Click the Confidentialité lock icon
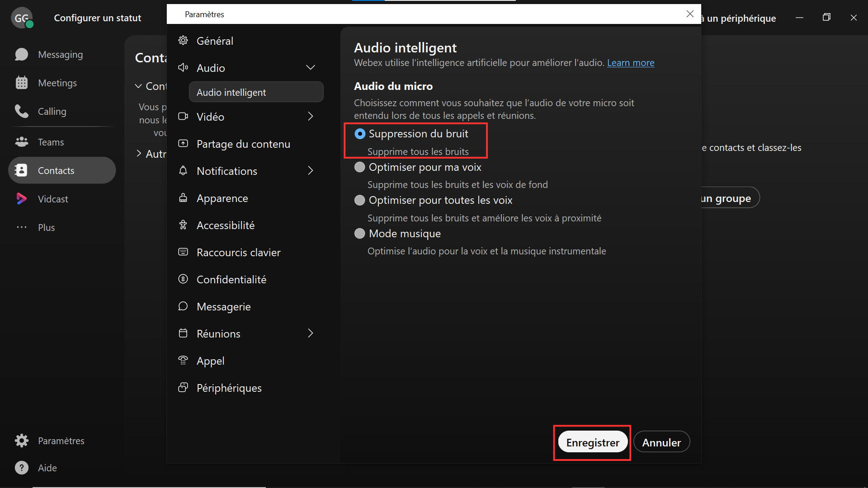Image resolution: width=868 pixels, height=488 pixels. [x=183, y=279]
